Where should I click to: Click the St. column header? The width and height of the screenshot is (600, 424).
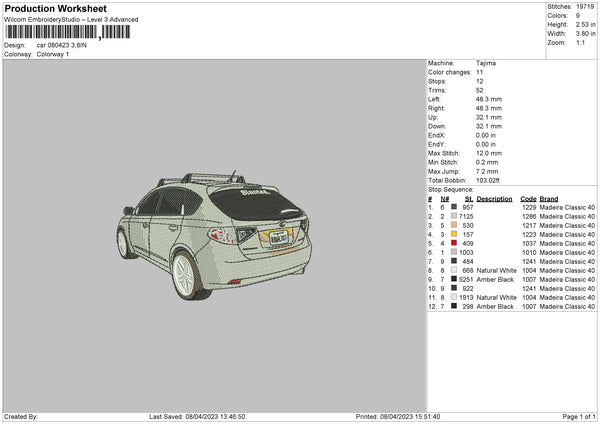coord(468,198)
